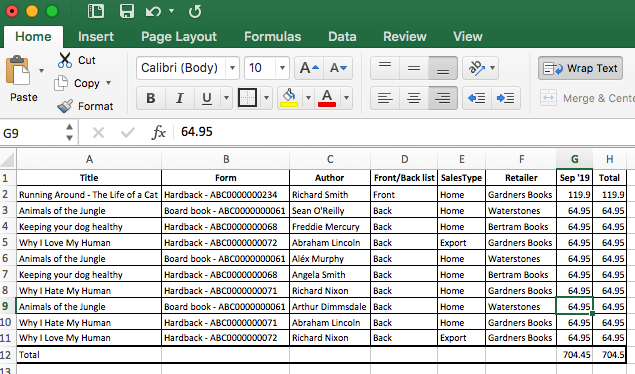Open the Formulas ribbon tab
Screen dimensions: 635x374
tap(273, 36)
